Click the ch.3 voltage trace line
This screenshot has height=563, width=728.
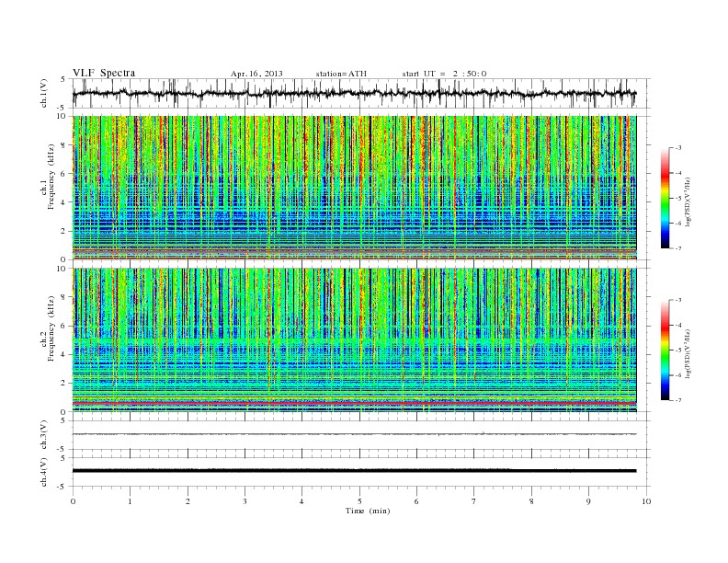point(354,434)
